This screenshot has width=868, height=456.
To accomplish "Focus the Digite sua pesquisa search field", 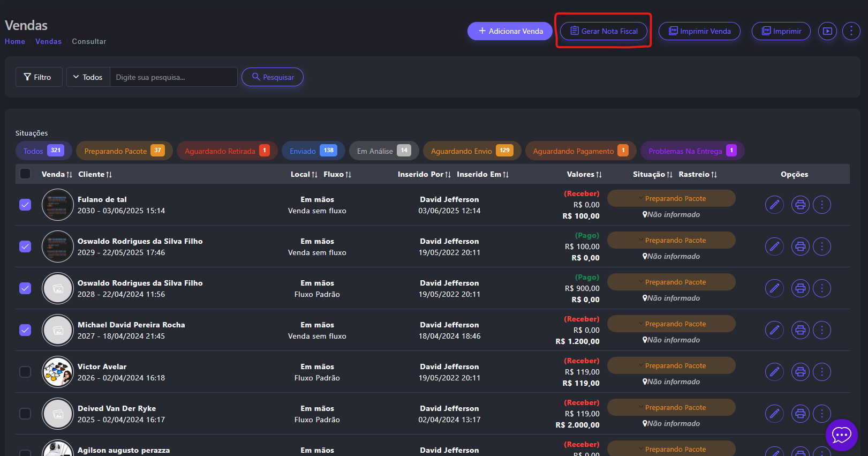I will coord(173,77).
